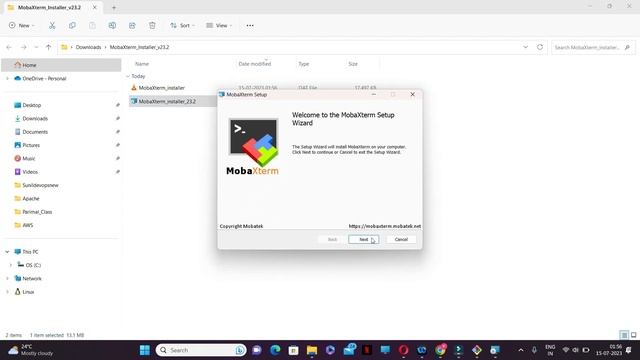Screen dimensions: 640x360
Task: Open Downloads in the navigation pane
Action: click(35, 119)
